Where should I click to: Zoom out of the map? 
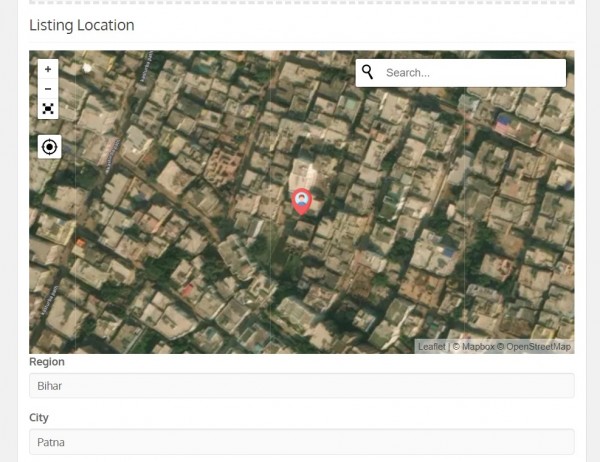(48, 89)
